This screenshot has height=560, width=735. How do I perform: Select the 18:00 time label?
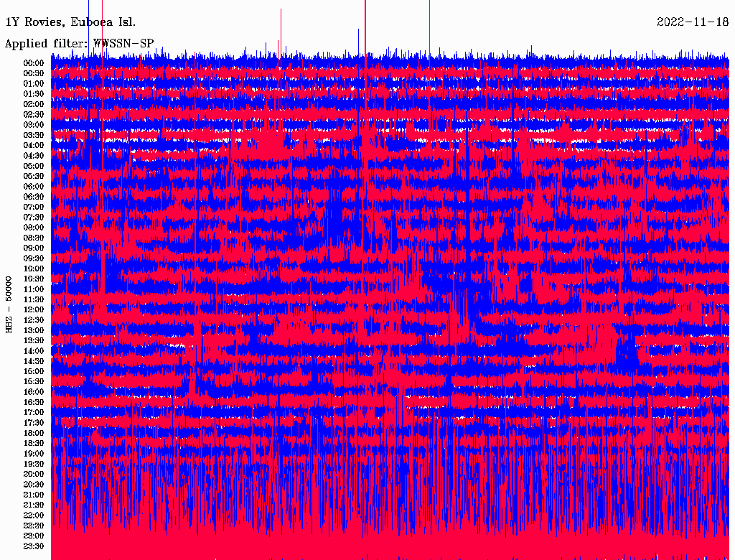[x=34, y=434]
